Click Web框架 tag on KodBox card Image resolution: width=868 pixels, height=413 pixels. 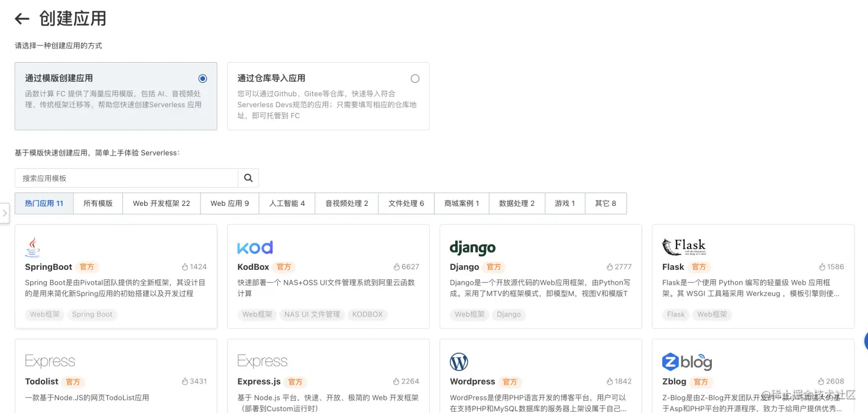(257, 314)
